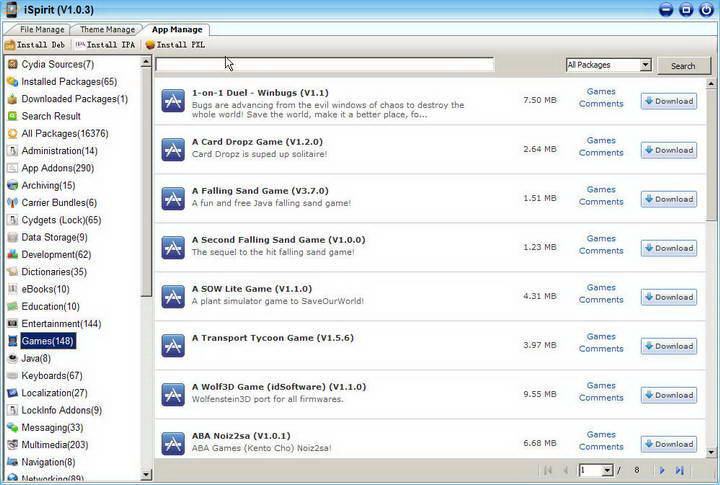
Task: Click the A Card Dropz Game app icon
Action: 173,150
